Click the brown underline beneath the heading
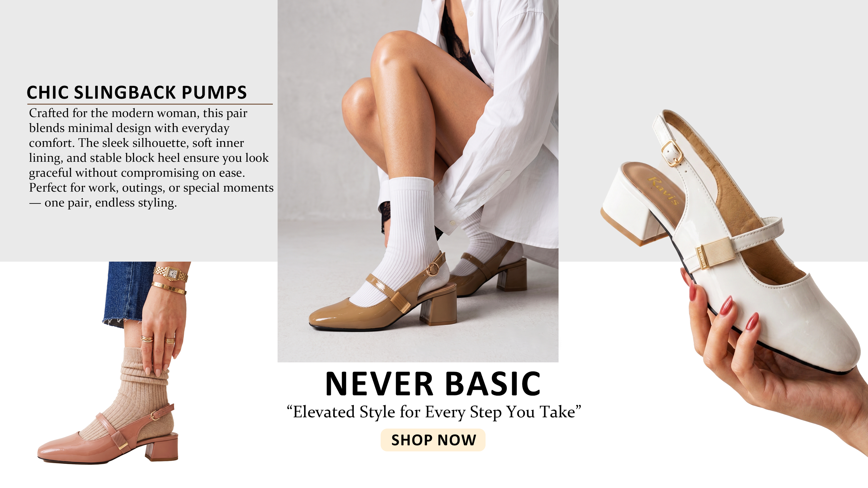This screenshot has width=868, height=488. (x=149, y=104)
